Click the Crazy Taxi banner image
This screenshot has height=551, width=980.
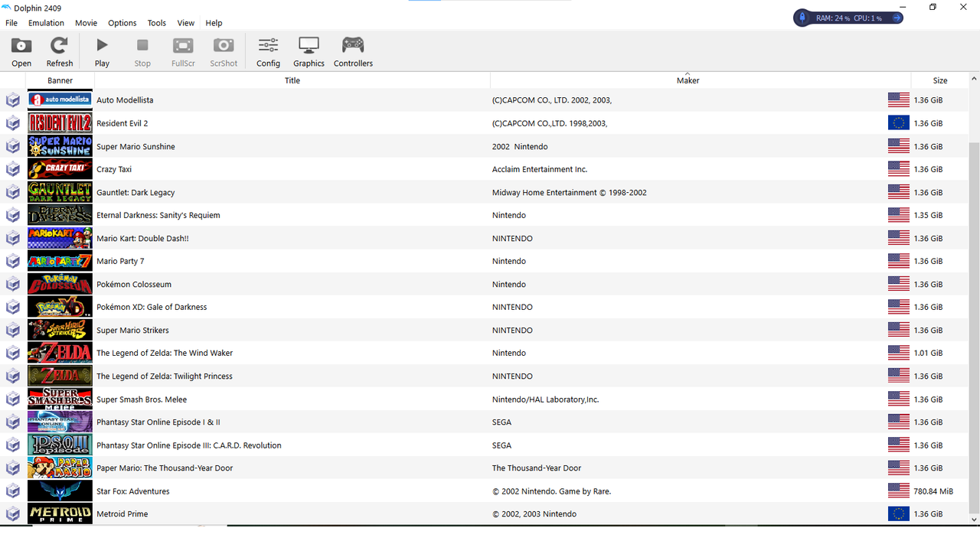[60, 169]
